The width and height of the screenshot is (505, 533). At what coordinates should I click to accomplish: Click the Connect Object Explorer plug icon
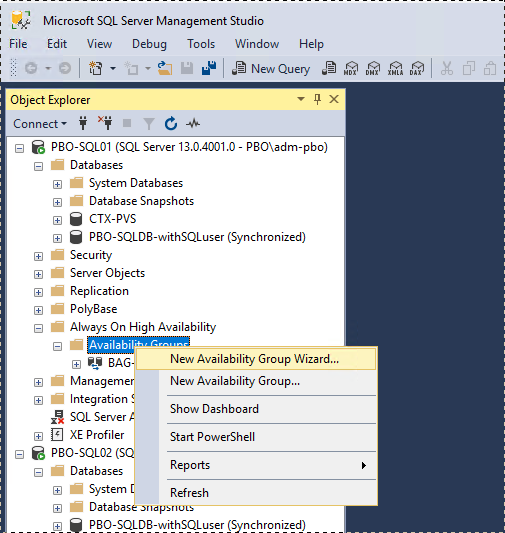click(83, 123)
